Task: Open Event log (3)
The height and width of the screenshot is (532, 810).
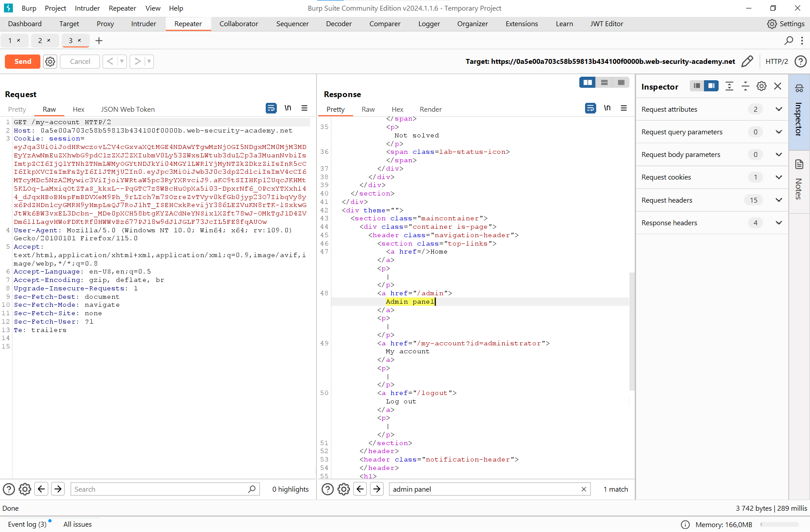Action: coord(27,524)
